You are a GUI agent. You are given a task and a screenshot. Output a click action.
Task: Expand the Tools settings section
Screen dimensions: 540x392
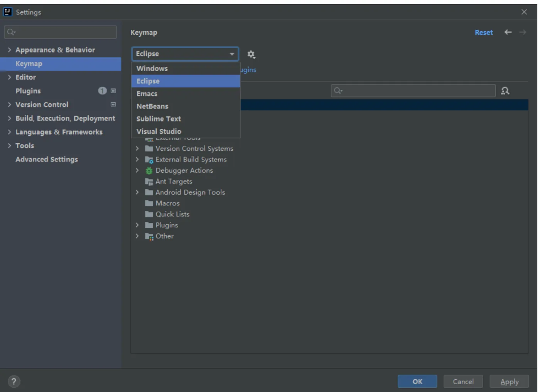point(9,146)
